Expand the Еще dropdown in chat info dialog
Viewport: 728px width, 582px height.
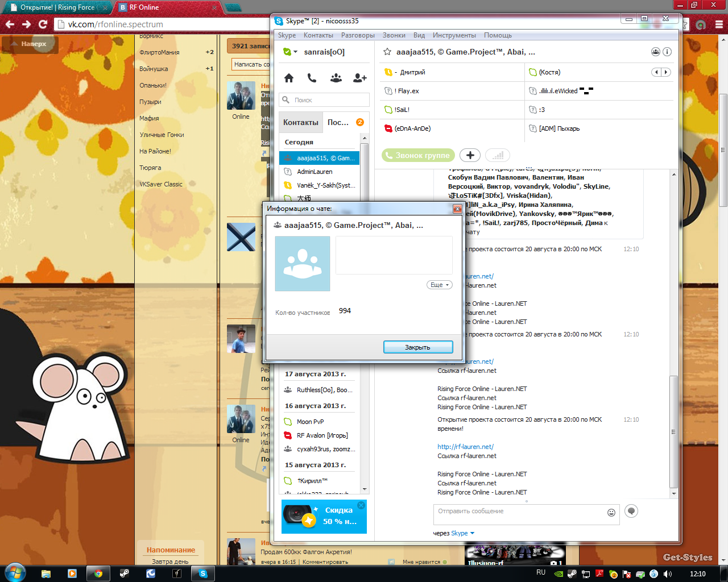click(x=440, y=285)
